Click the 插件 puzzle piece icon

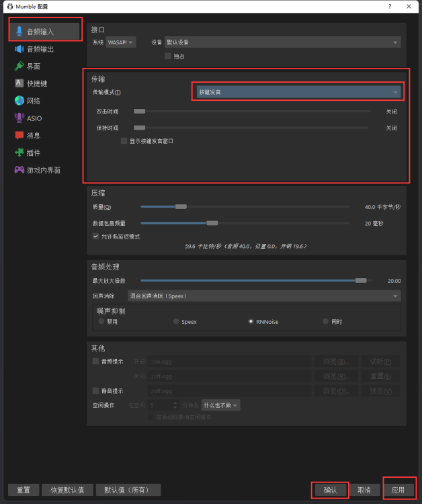[x=19, y=153]
